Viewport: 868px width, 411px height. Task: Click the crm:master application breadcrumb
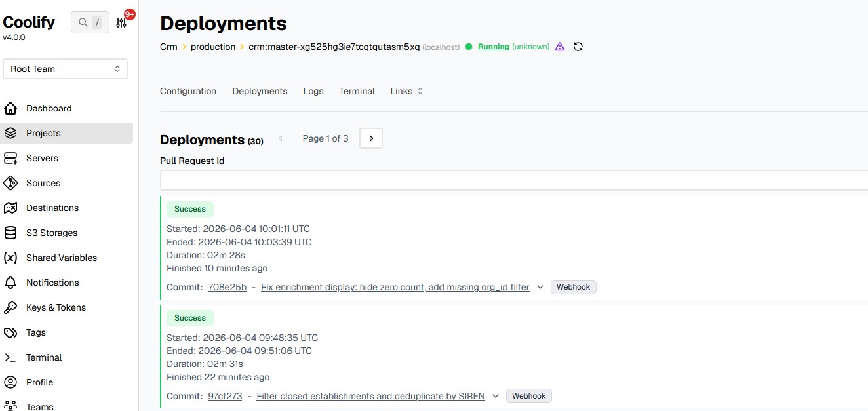pyautogui.click(x=334, y=47)
